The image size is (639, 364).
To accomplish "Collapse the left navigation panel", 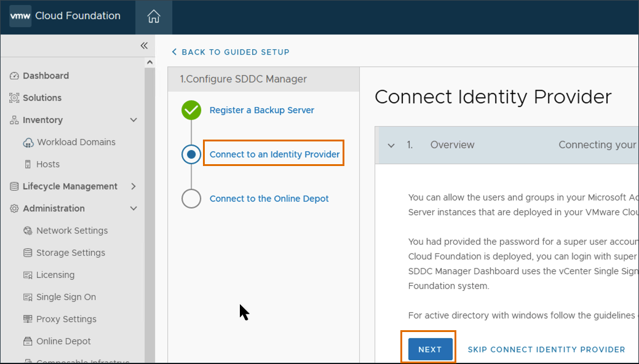I will pyautogui.click(x=144, y=45).
